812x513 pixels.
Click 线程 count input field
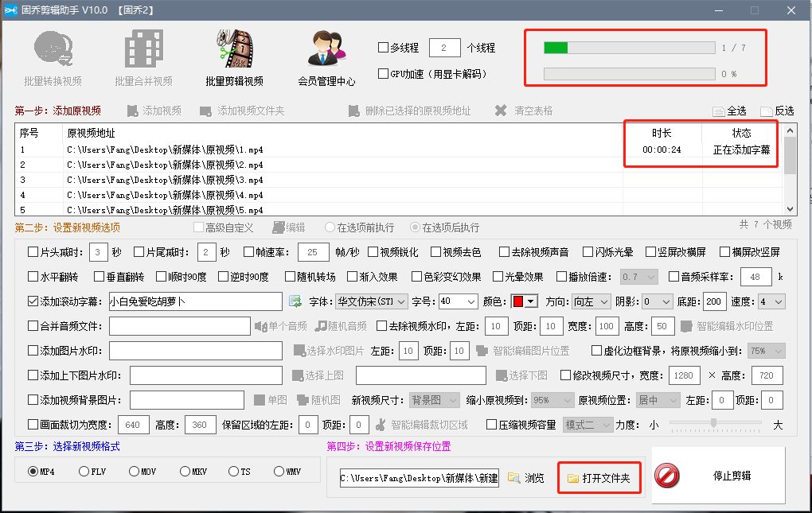(x=445, y=48)
